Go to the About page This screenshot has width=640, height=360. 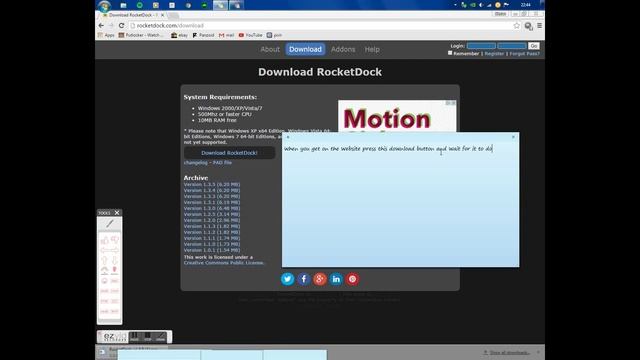[270, 49]
